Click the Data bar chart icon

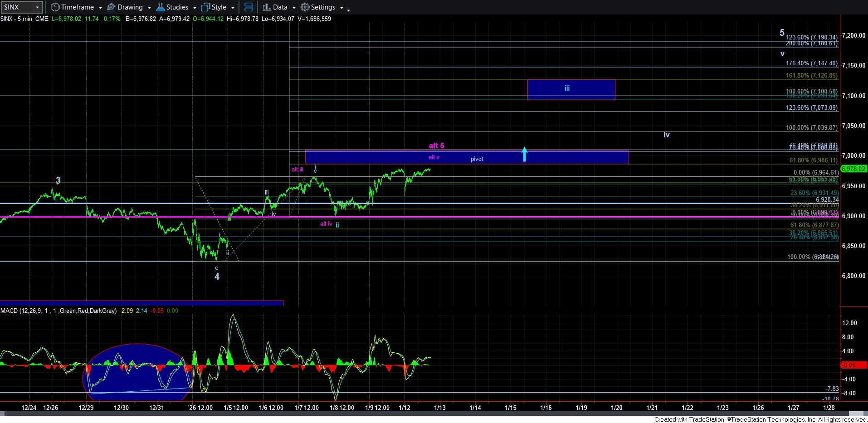tap(267, 7)
